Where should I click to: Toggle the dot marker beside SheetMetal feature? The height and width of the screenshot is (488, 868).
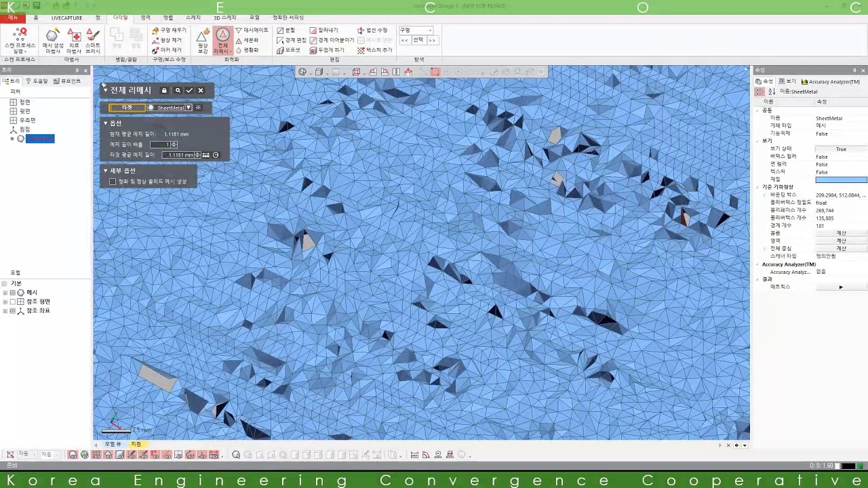tap(12, 139)
